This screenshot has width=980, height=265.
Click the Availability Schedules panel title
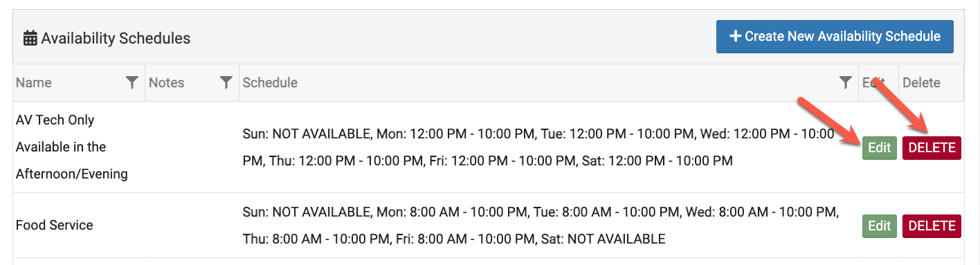116,39
